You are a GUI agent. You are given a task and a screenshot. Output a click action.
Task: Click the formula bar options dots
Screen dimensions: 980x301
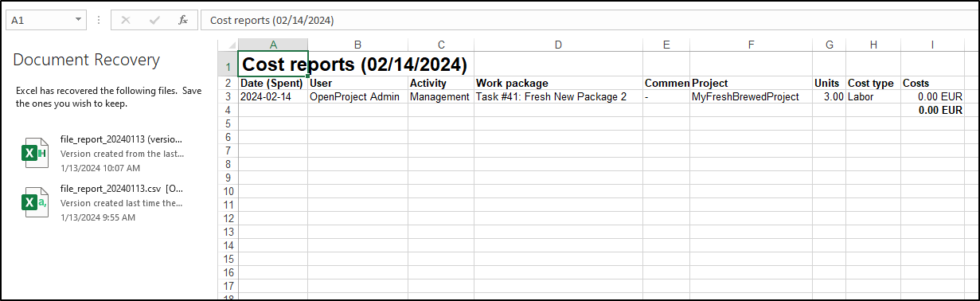[99, 20]
